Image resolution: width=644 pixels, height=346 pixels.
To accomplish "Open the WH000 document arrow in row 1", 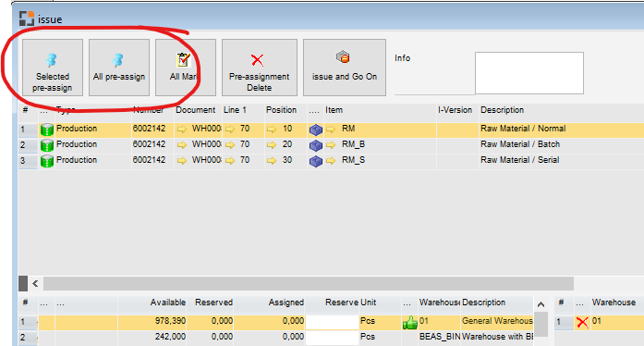I will pos(181,130).
